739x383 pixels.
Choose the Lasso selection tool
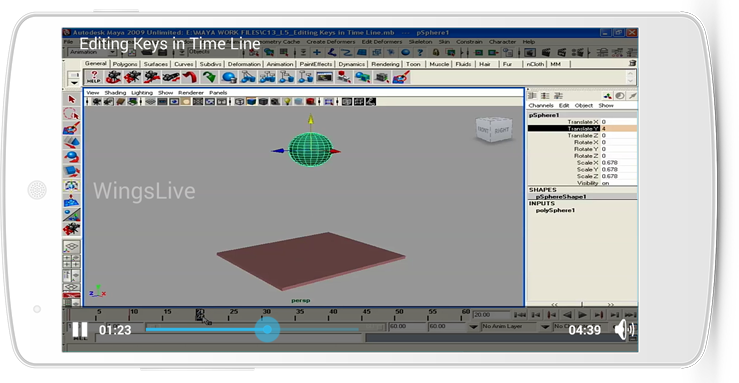tap(71, 114)
